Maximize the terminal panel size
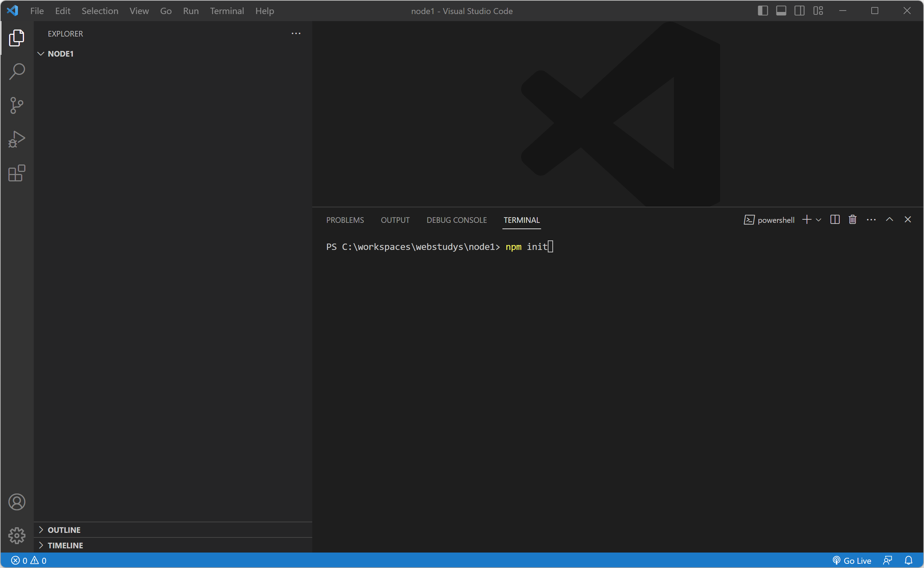 pos(890,220)
